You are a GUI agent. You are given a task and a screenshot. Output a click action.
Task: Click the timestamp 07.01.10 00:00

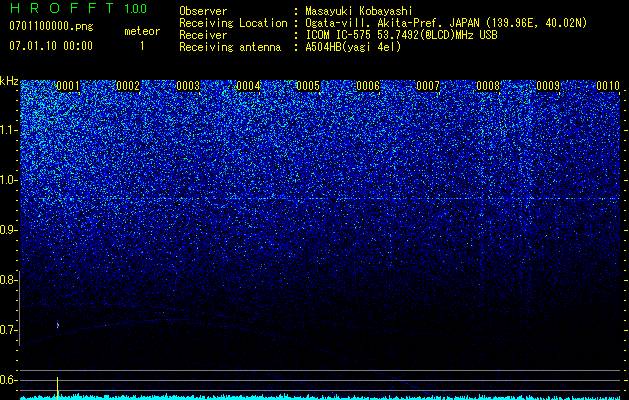(51, 46)
